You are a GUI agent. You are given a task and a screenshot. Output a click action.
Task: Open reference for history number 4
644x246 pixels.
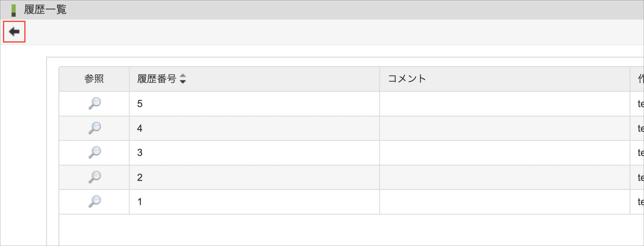pyautogui.click(x=95, y=128)
